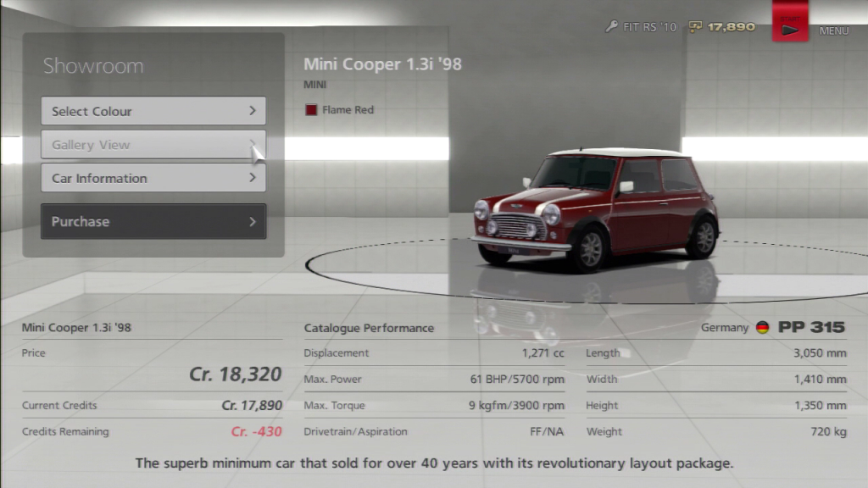Screen dimensions: 868x488
Task: Click the Germany flag icon
Action: point(762,328)
